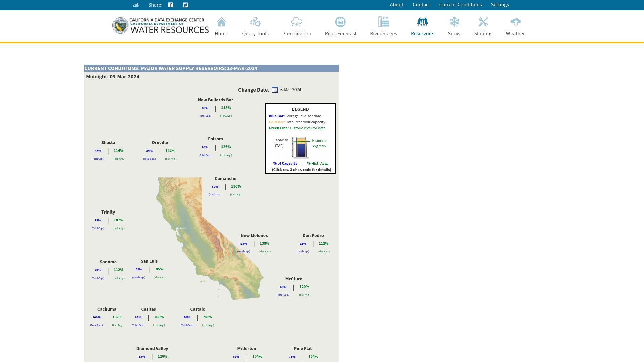Click '% of Capacity' legend label
Viewport: 644px width, 362px height.
coord(285,164)
